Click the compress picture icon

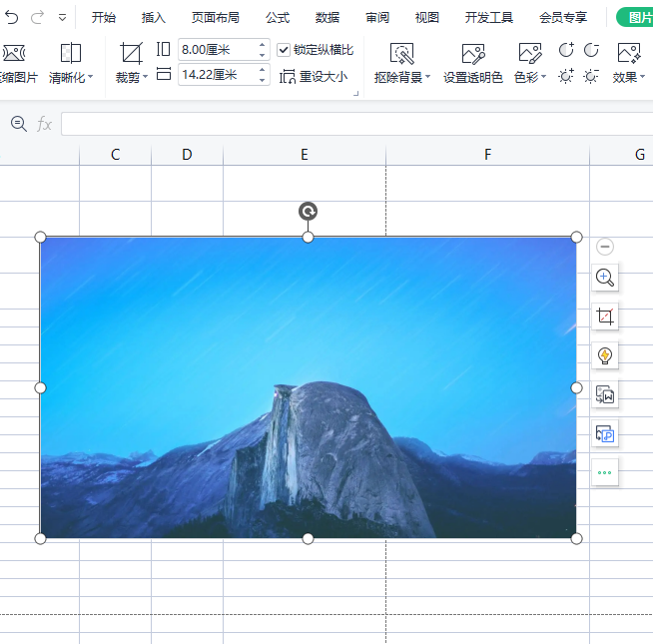click(13, 53)
